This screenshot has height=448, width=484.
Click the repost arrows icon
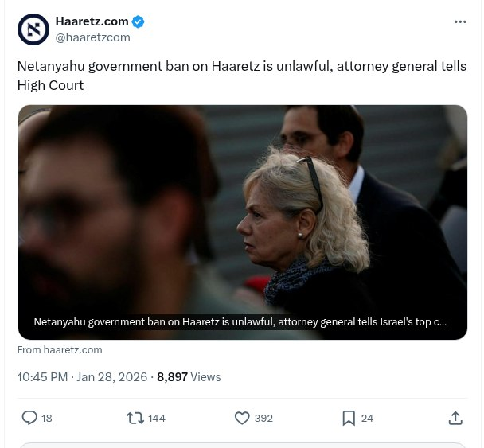[x=135, y=418]
